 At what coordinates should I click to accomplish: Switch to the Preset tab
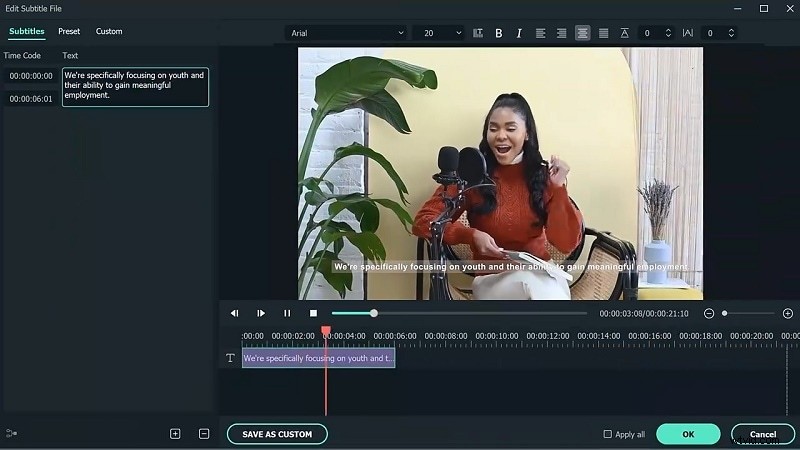pyautogui.click(x=69, y=32)
